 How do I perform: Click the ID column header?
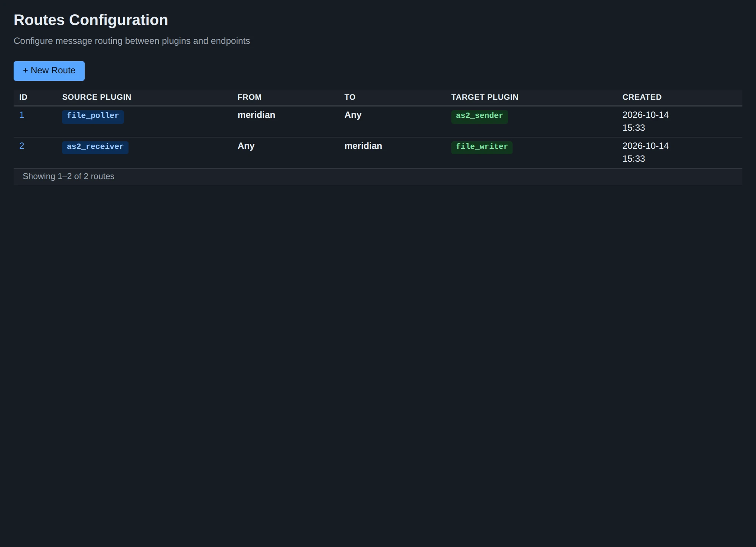click(x=23, y=97)
